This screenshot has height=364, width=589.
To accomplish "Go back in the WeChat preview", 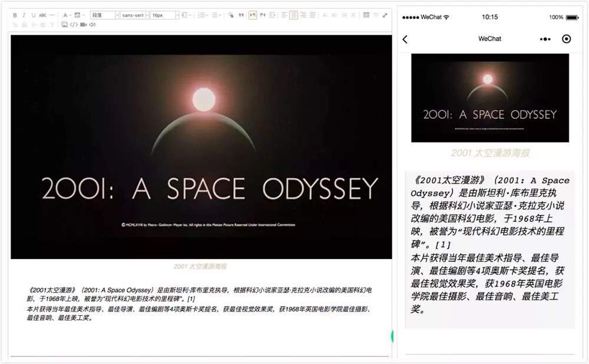I will tap(405, 39).
